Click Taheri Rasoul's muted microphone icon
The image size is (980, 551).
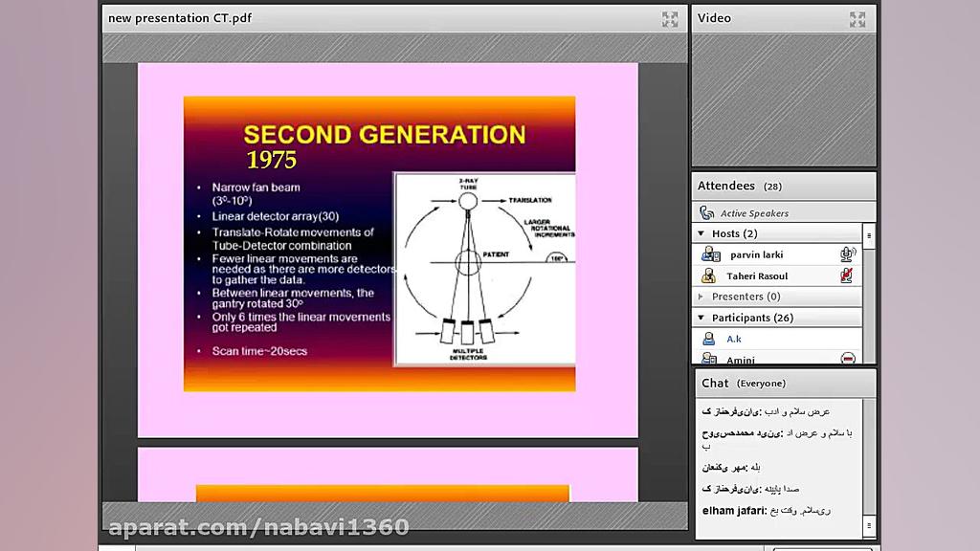(x=846, y=275)
